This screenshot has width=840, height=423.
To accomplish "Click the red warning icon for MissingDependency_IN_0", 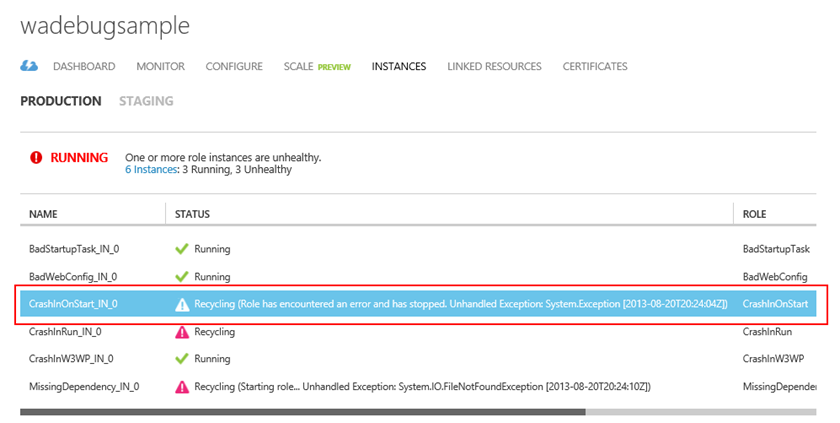I will point(181,386).
